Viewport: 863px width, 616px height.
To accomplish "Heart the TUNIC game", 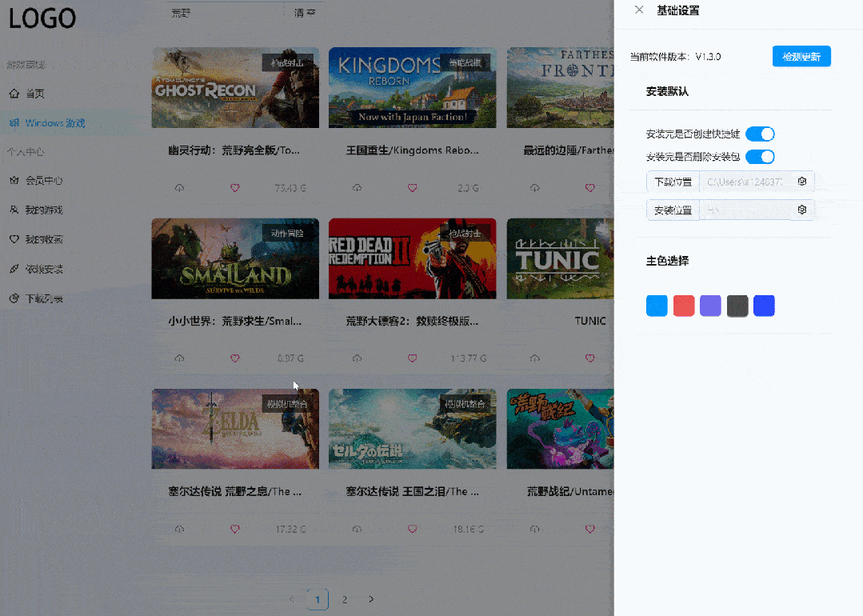I will [590, 358].
